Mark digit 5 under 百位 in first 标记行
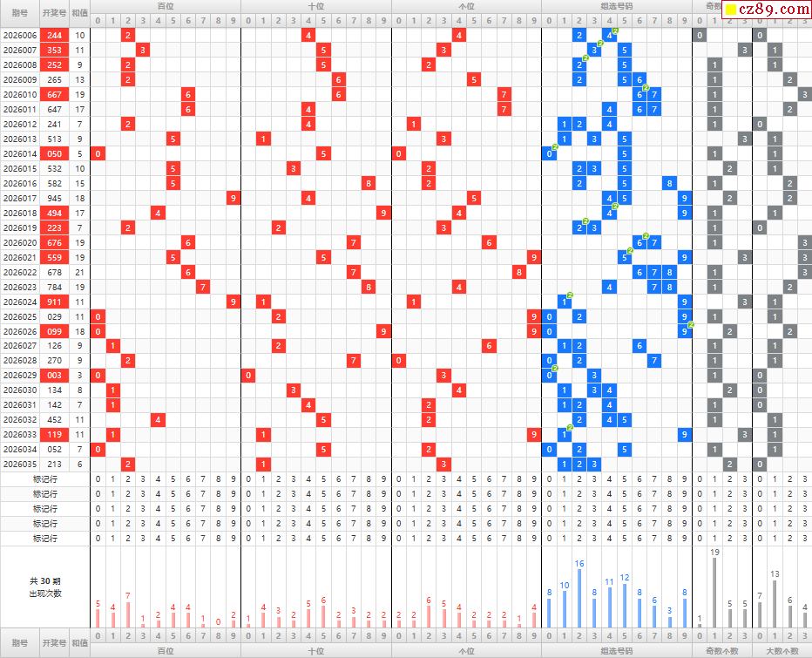Viewport: 812px width, 658px height. (173, 478)
